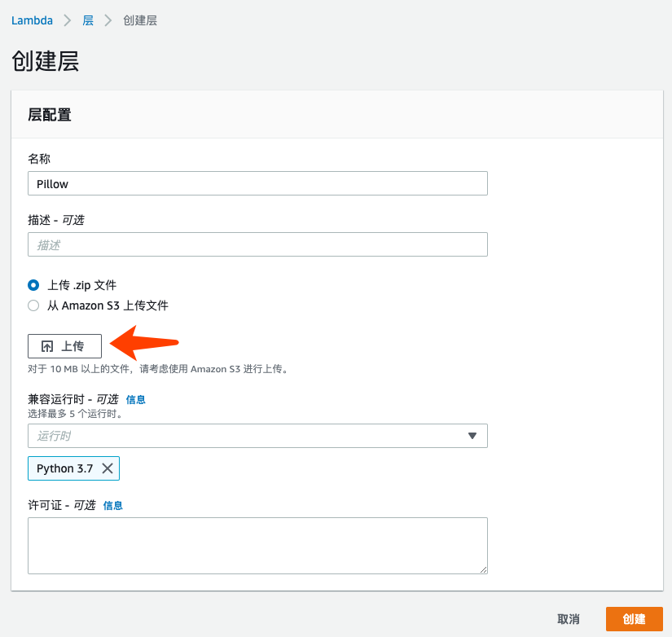This screenshot has height=637, width=672.
Task: Focus the 描述 description input field
Action: click(x=257, y=244)
